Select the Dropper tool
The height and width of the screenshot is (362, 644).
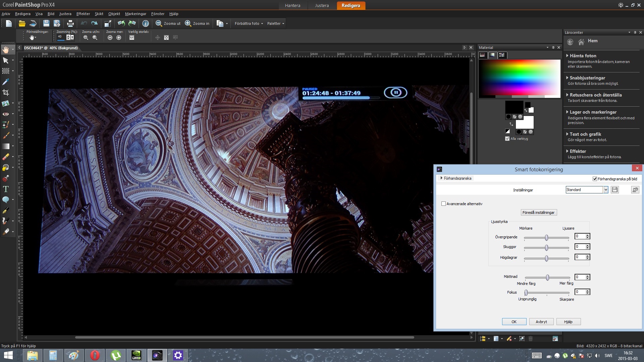pyautogui.click(x=6, y=82)
